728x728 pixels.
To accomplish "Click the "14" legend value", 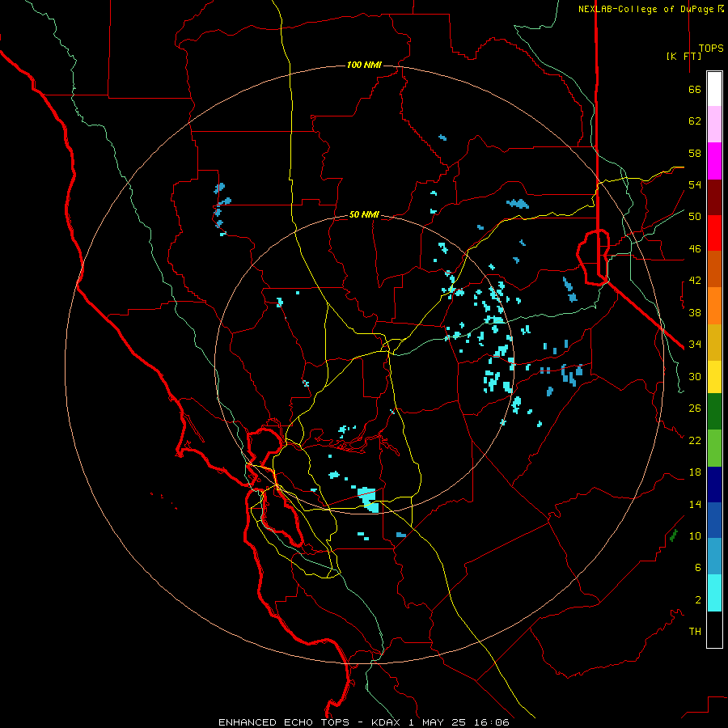I will tap(695, 504).
